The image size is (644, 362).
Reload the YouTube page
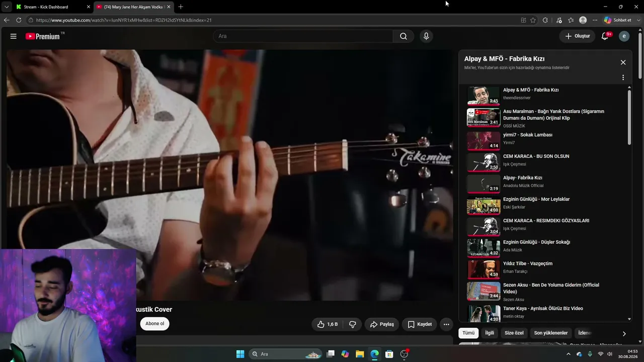tap(19, 20)
